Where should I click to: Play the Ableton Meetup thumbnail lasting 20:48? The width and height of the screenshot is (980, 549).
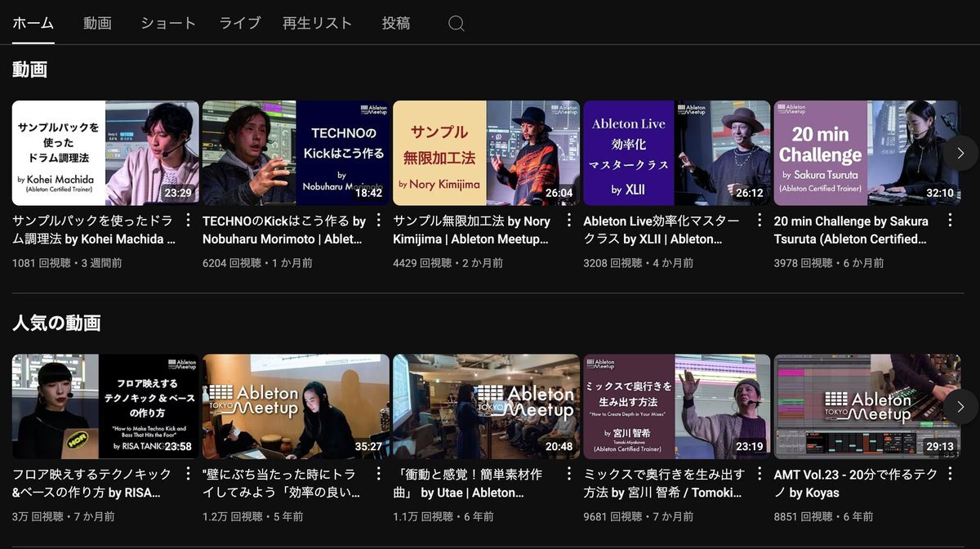[486, 406]
